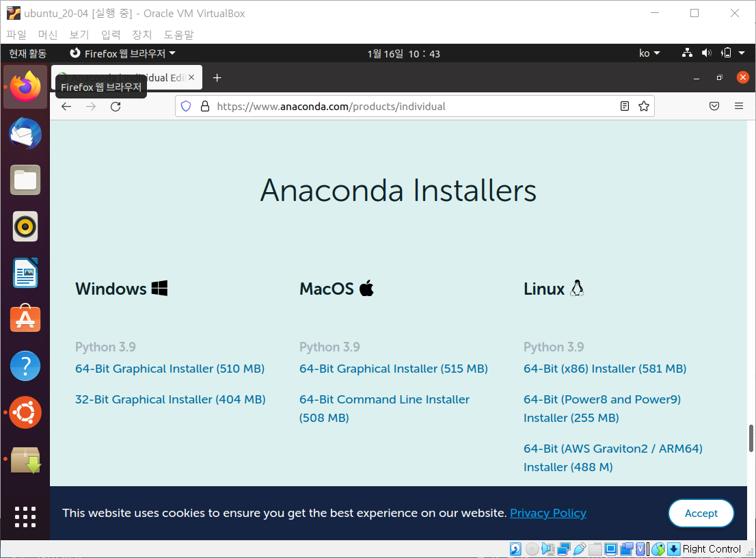Click the volume speaker icon in top bar
This screenshot has height=558, width=756.
pos(706,53)
